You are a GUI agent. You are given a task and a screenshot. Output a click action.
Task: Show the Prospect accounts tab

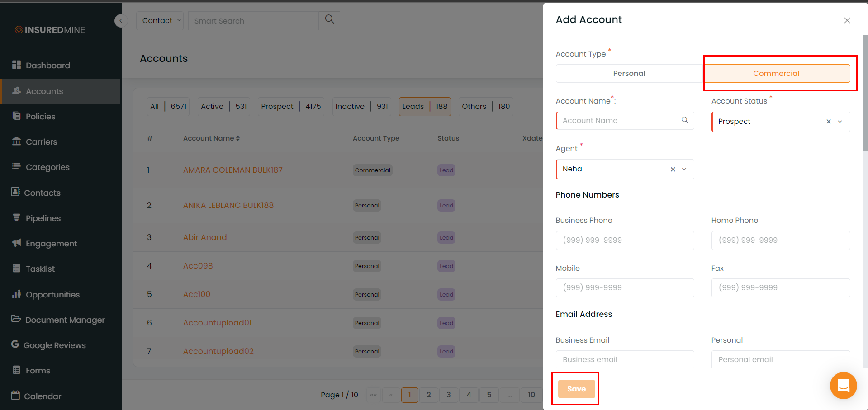(x=290, y=107)
